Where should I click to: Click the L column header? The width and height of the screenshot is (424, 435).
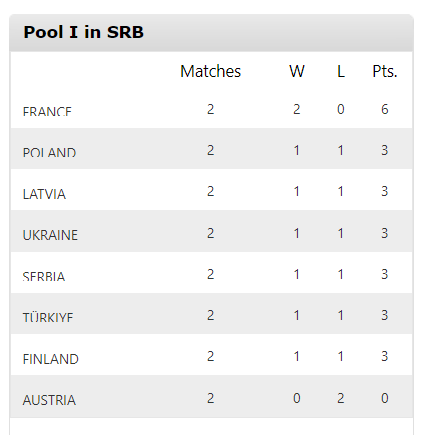coord(341,71)
